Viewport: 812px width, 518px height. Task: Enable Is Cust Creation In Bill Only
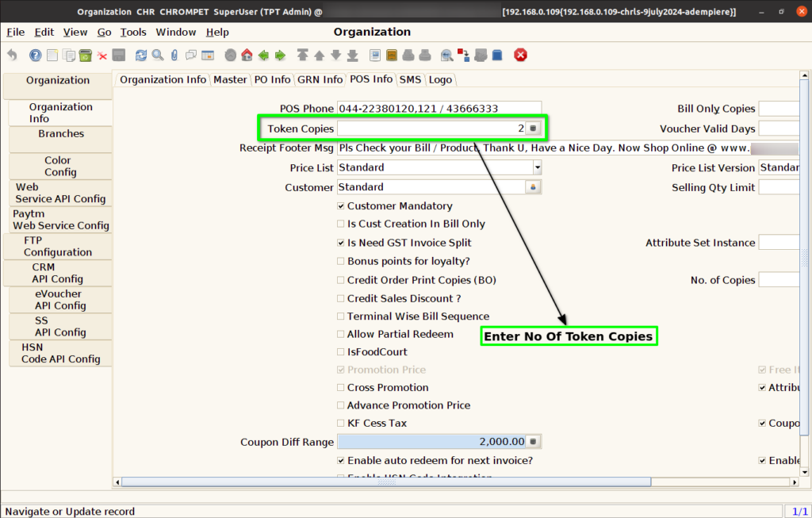341,224
